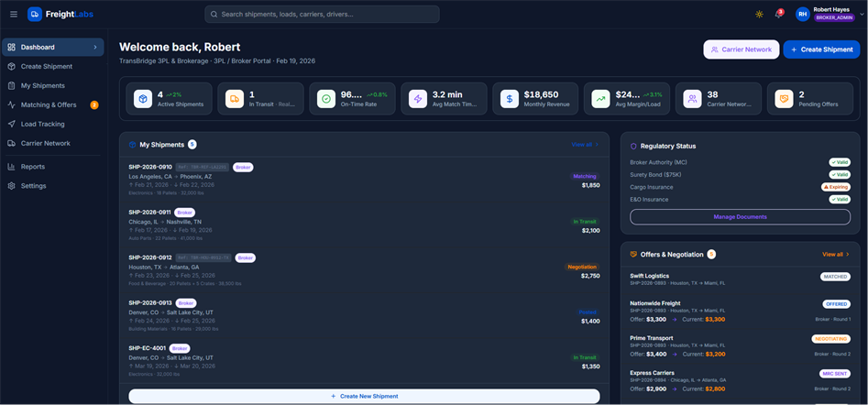Open Carrier Network sidebar item
This screenshot has height=405, width=868.
[52, 143]
